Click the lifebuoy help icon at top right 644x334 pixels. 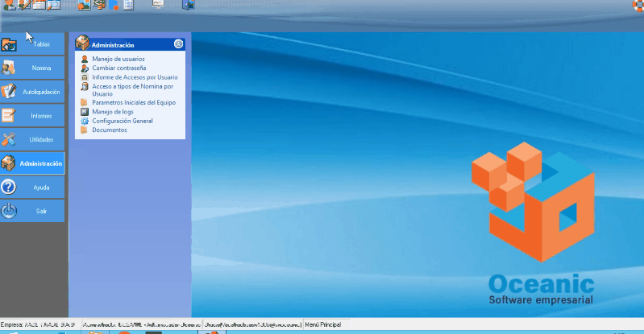click(x=637, y=5)
